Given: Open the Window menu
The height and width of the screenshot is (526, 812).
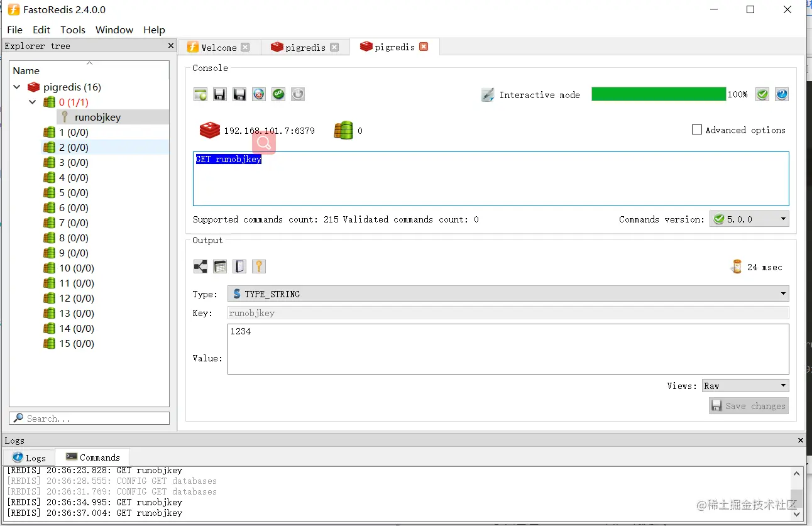Looking at the screenshot, I should coord(114,30).
